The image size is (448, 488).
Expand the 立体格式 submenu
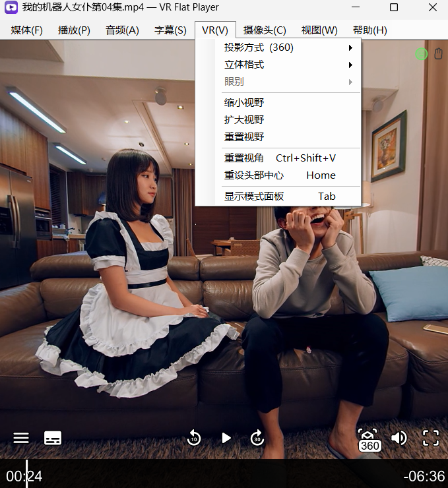pyautogui.click(x=278, y=65)
